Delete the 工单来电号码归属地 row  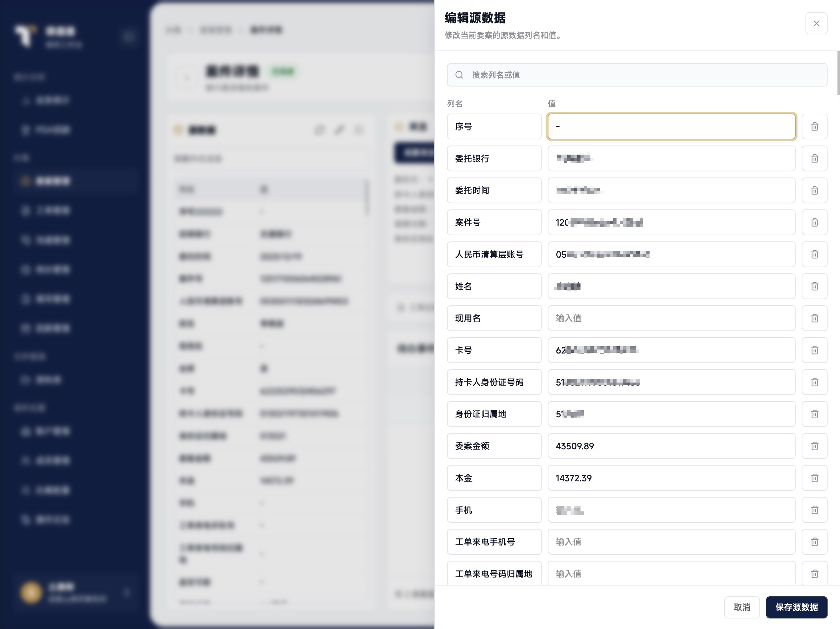coord(814,573)
